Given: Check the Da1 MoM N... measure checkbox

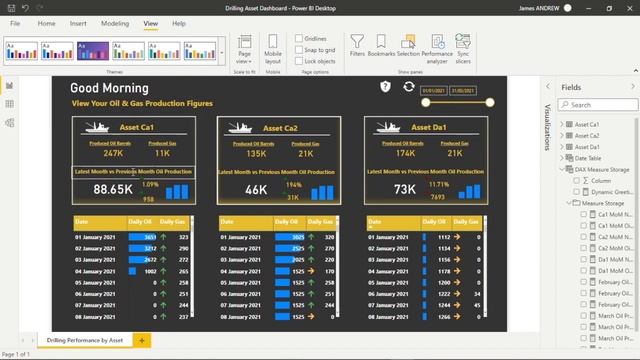Looking at the screenshot, I should pos(584,259).
